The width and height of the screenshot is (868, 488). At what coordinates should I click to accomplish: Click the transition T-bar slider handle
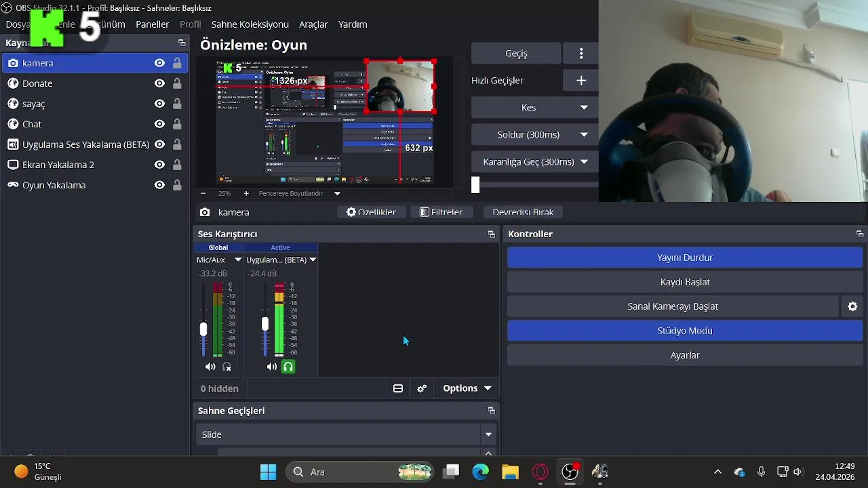click(x=475, y=184)
